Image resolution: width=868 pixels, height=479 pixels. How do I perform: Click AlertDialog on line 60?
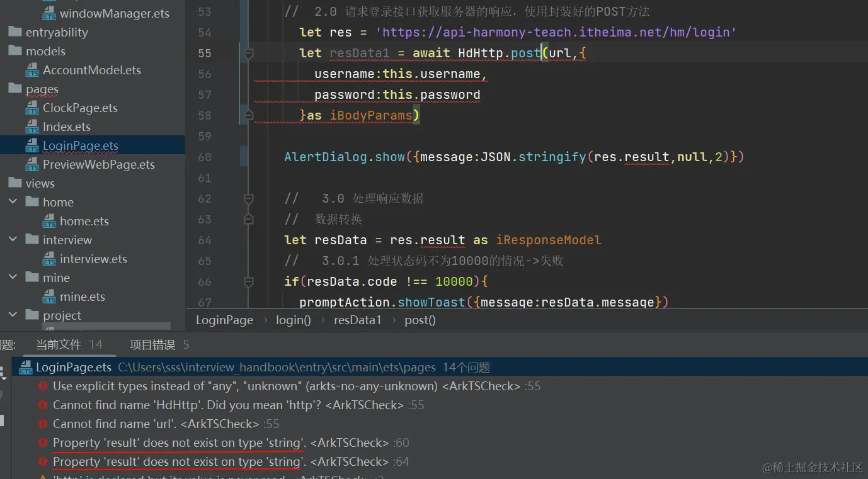click(x=326, y=157)
